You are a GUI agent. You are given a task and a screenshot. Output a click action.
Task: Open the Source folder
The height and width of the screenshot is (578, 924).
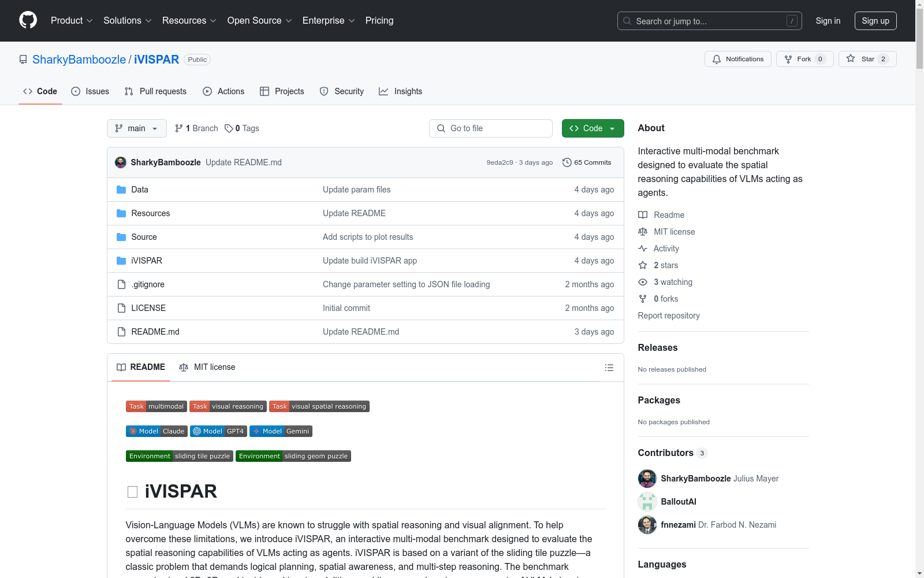144,237
